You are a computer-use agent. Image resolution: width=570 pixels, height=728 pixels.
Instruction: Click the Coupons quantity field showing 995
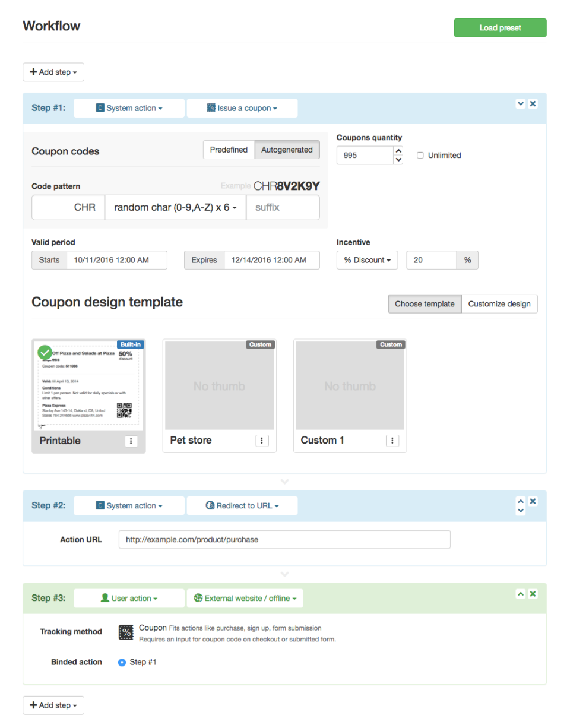coord(365,156)
